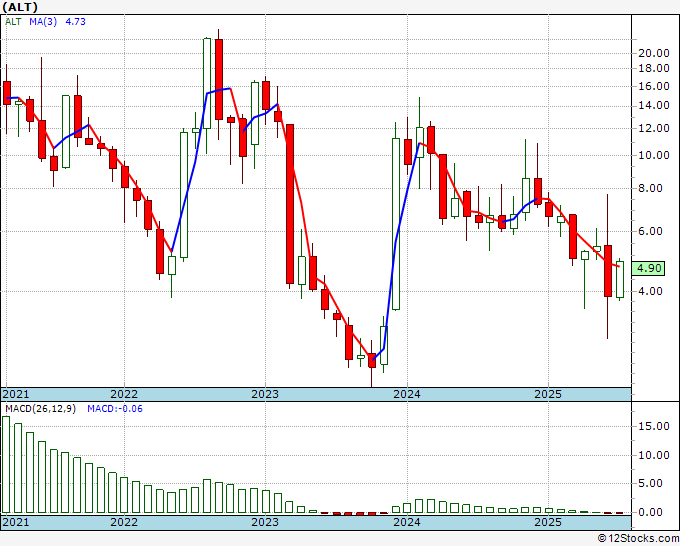680x546 pixels.
Task: Click 2021 on the MACD timeline
Action: tap(16, 522)
